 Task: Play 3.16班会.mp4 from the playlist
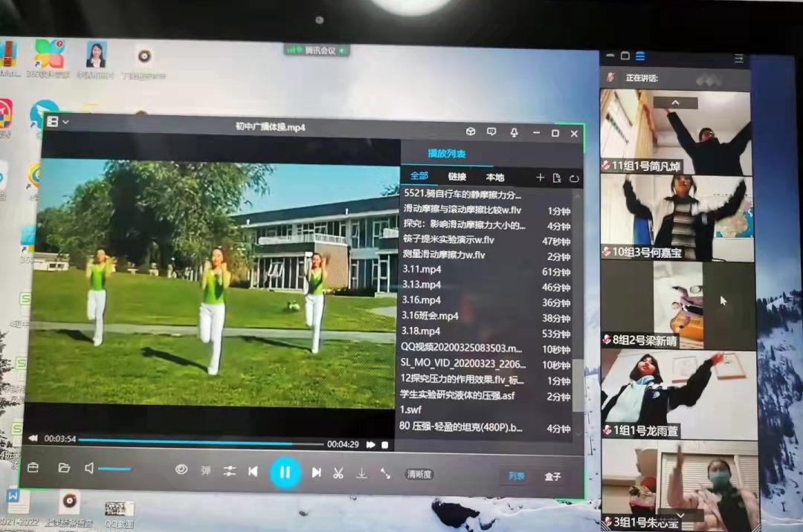430,316
